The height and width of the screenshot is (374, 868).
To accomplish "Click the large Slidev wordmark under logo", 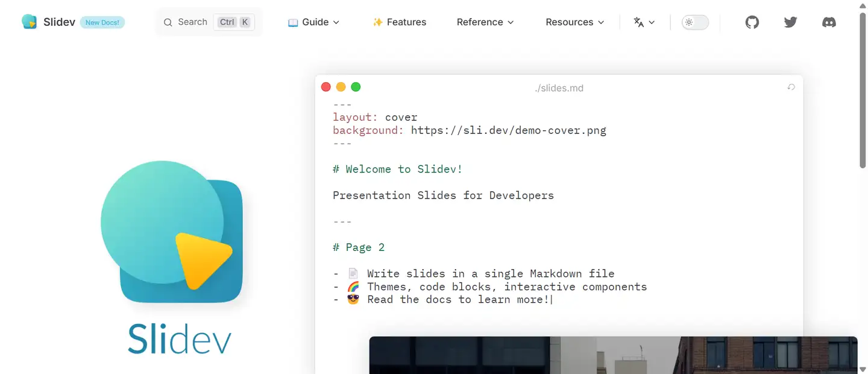I will click(180, 340).
